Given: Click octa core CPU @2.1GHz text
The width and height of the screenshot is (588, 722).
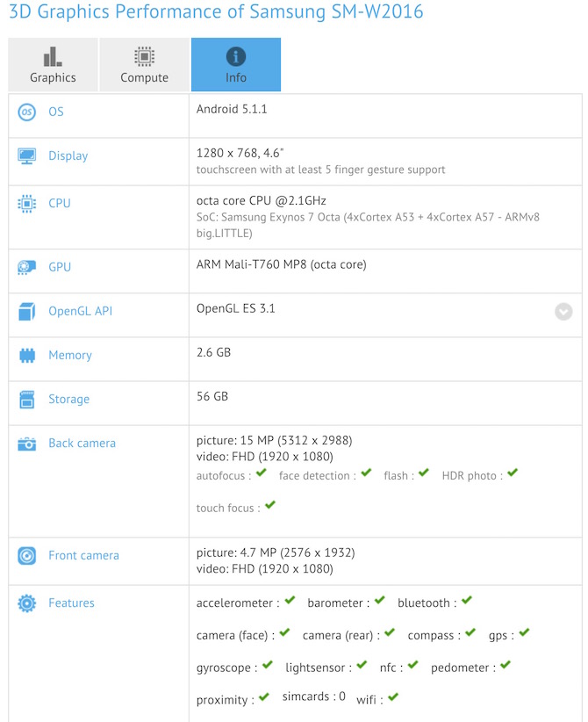Looking at the screenshot, I should tap(262, 201).
